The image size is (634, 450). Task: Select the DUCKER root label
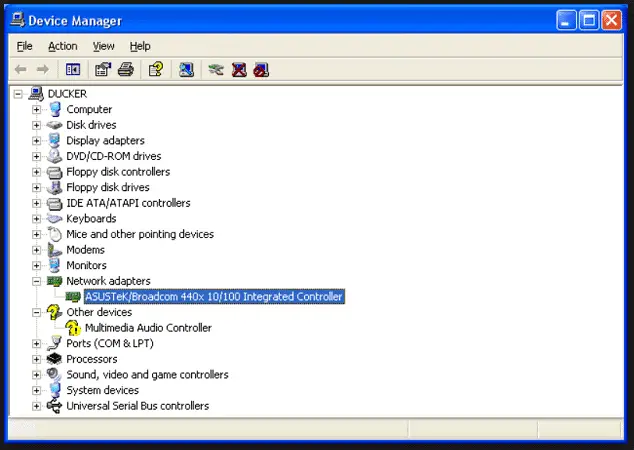67,94
